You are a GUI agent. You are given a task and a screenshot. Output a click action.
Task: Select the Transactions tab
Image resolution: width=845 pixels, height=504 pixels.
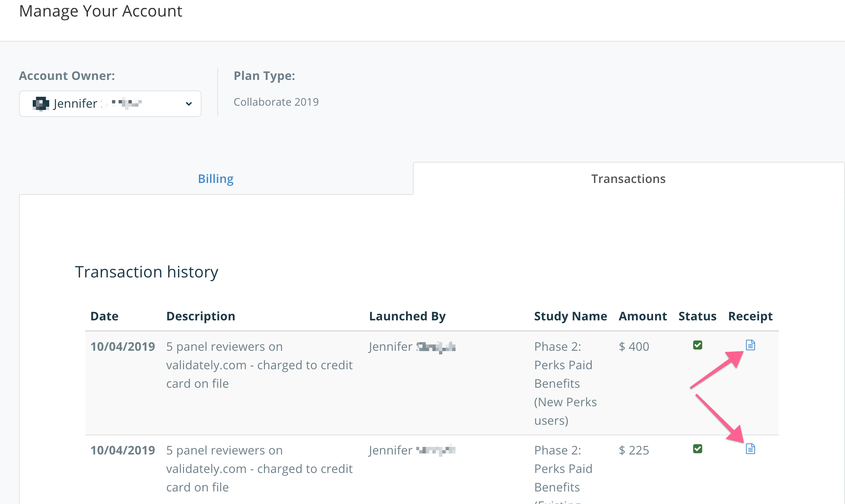click(x=628, y=179)
